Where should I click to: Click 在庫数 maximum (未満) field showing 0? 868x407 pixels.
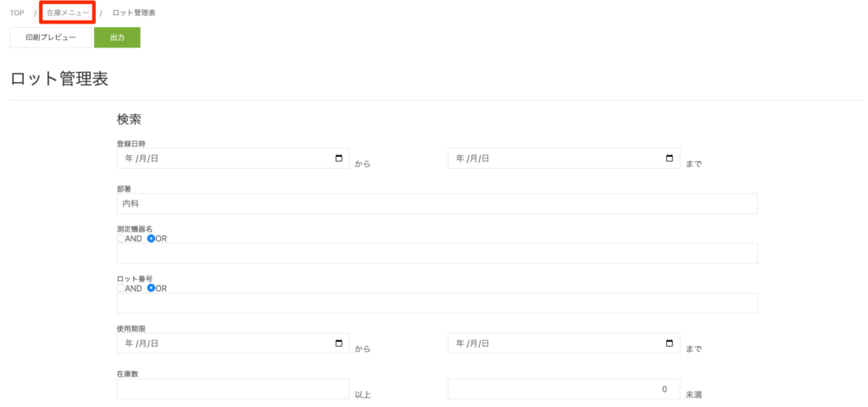click(x=564, y=389)
